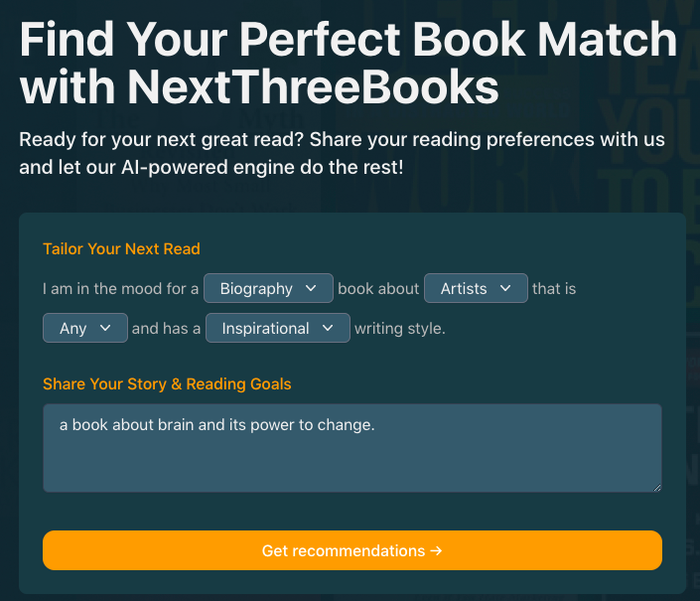The image size is (700, 601).
Task: Click the Share Your Story & Reading Goals label
Action: click(x=167, y=383)
